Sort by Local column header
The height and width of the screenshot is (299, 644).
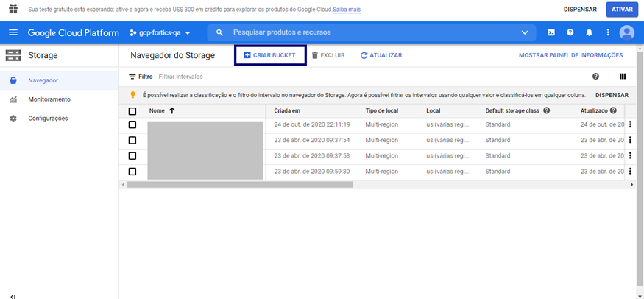(x=434, y=111)
